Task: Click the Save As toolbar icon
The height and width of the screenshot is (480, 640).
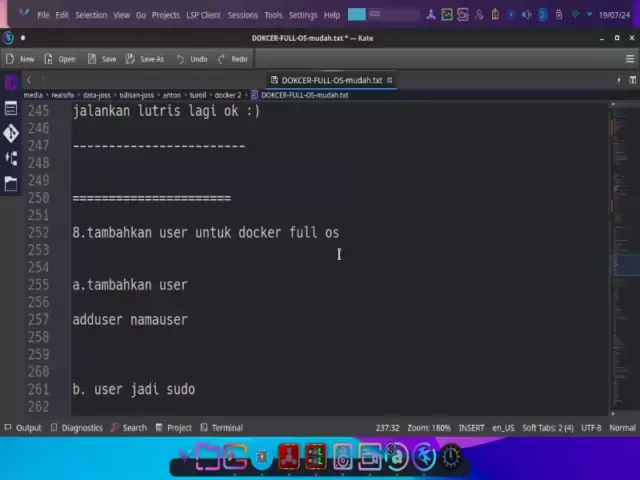Action: point(145,59)
